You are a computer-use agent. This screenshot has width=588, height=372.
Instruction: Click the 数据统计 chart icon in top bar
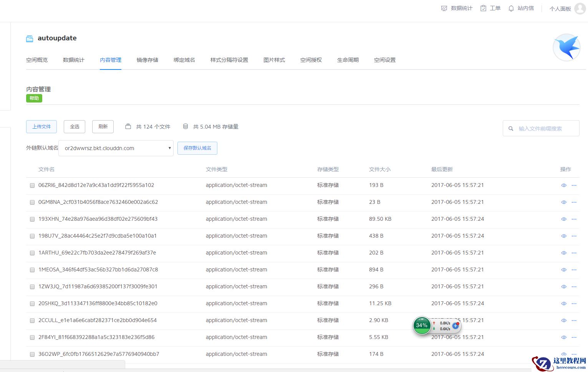(x=444, y=8)
